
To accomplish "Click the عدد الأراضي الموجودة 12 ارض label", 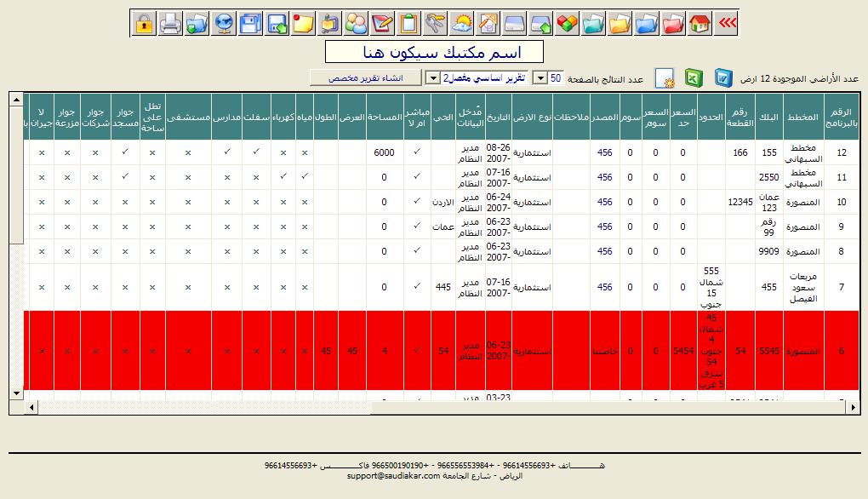I will click(799, 78).
